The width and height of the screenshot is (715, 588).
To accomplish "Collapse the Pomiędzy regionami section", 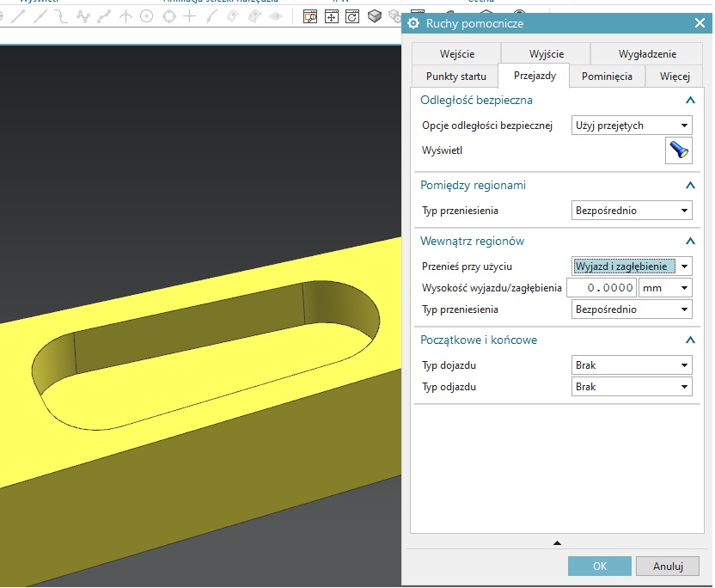I will coord(690,185).
